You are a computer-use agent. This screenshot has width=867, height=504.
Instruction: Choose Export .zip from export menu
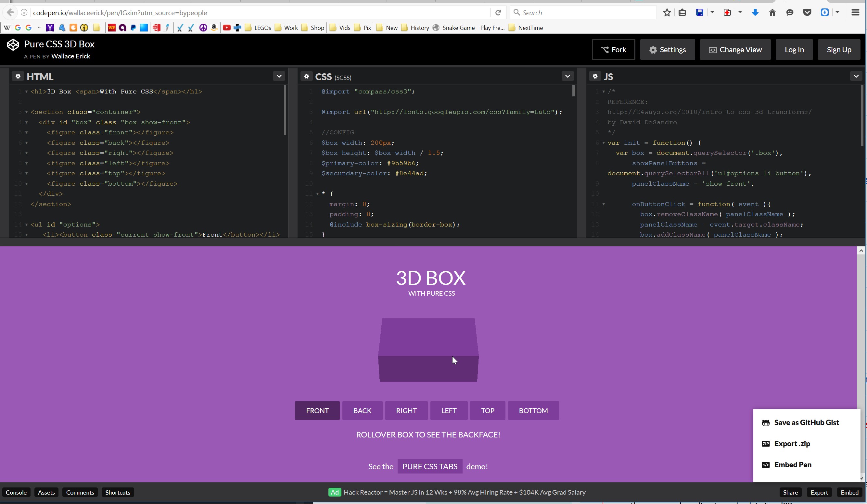(x=792, y=444)
